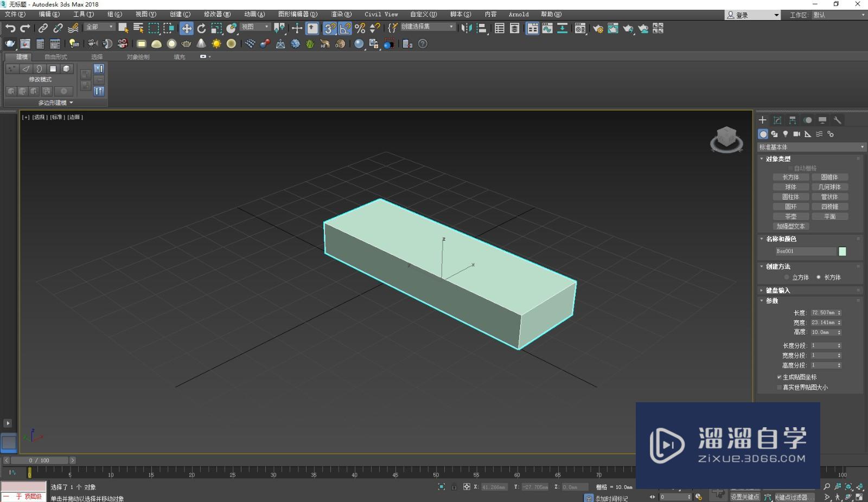Open the 修改器 menu
The width and height of the screenshot is (868, 502).
[x=217, y=14]
